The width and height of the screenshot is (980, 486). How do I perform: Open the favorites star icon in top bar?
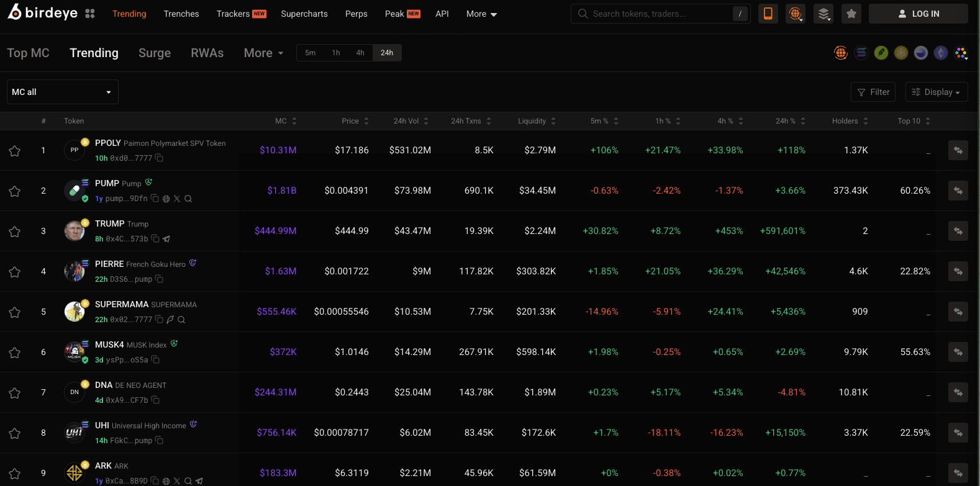click(x=851, y=14)
